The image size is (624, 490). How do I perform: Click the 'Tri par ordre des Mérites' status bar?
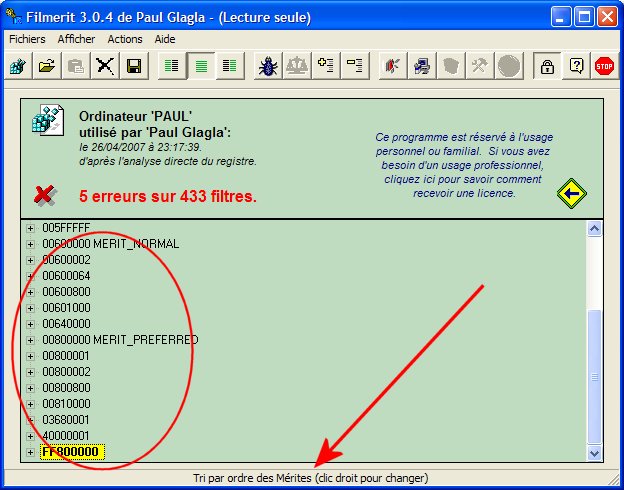310,478
